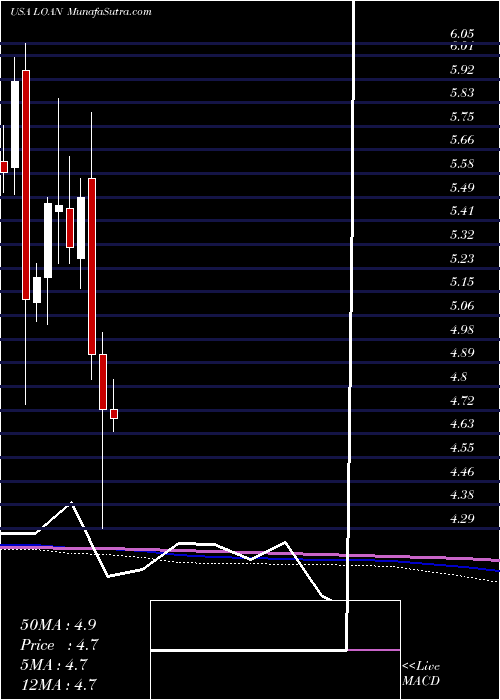Click the white MACD box outline
This screenshot has height=700, width=500.
tap(275, 650)
